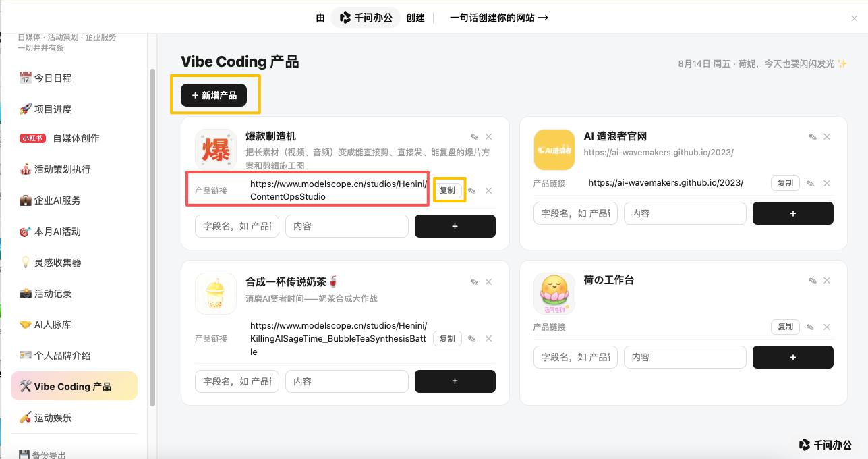Open 自媒体创作 sidebar item

coord(74,138)
